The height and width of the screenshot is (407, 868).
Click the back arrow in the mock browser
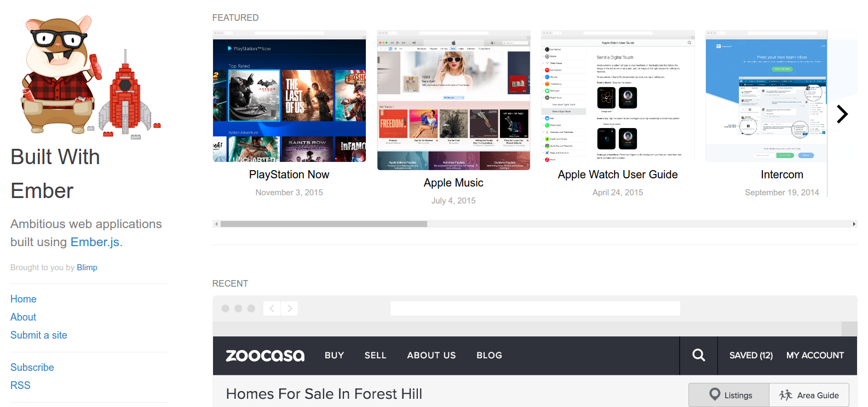point(272,309)
